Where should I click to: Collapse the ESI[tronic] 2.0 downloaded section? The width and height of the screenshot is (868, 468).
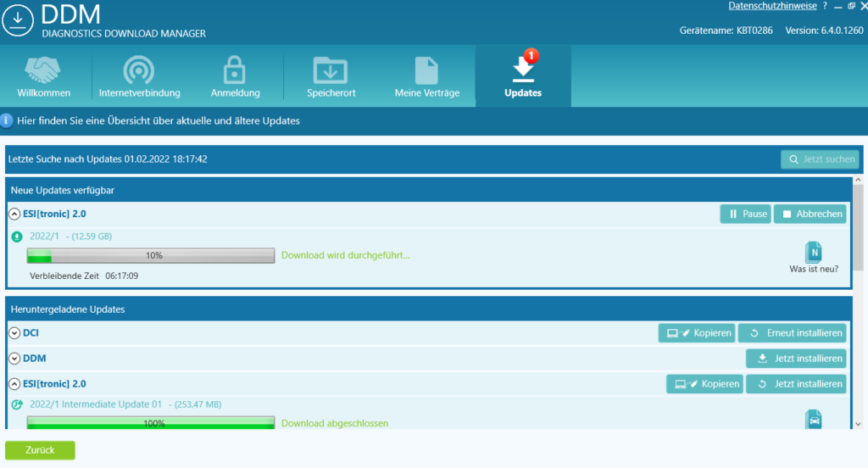tap(14, 384)
